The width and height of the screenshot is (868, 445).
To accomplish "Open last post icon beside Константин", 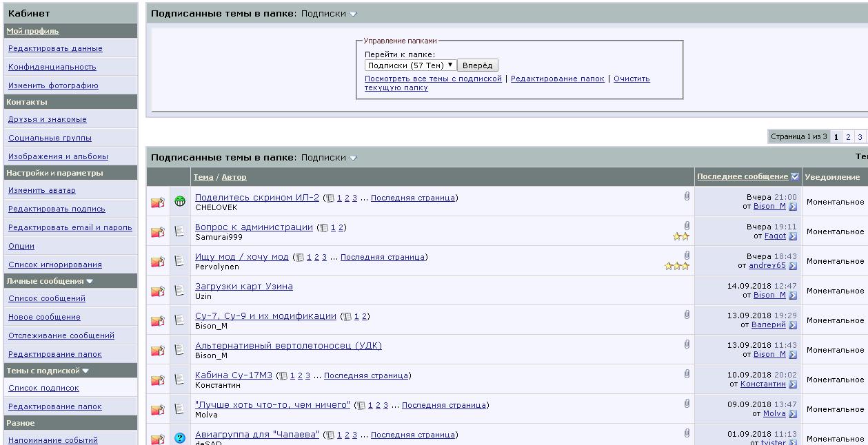I will coord(793,384).
